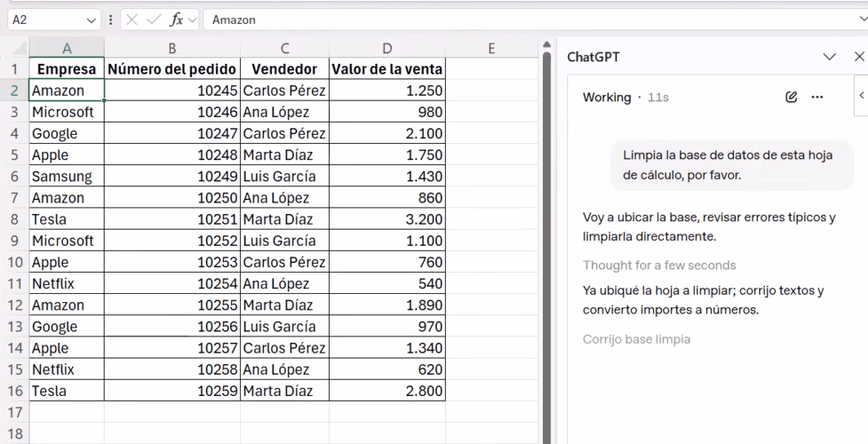Select Google in row 13
This screenshot has height=444, width=868.
(67, 327)
